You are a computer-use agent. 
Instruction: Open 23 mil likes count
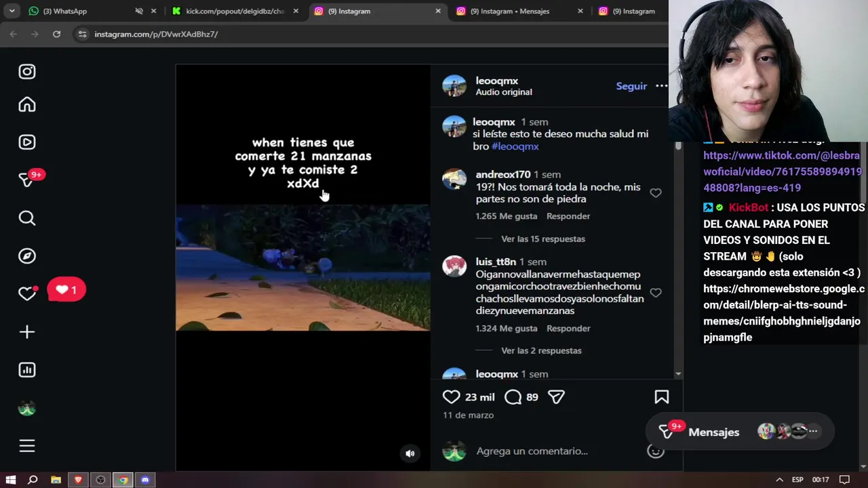[480, 397]
